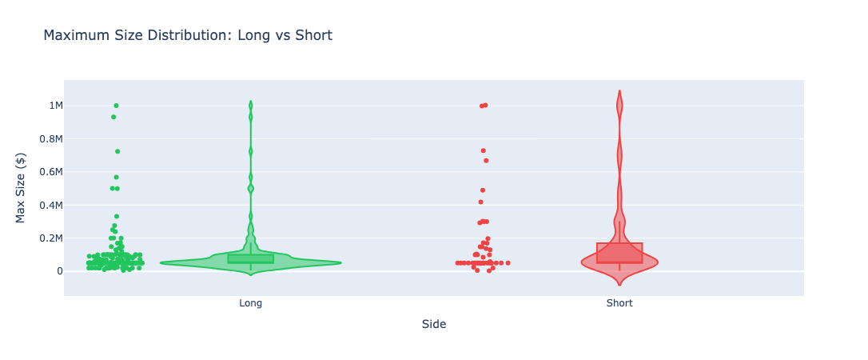Screen dimensions: 868x360
Task: Click the green box inside the Long violin
Action: pos(251,258)
